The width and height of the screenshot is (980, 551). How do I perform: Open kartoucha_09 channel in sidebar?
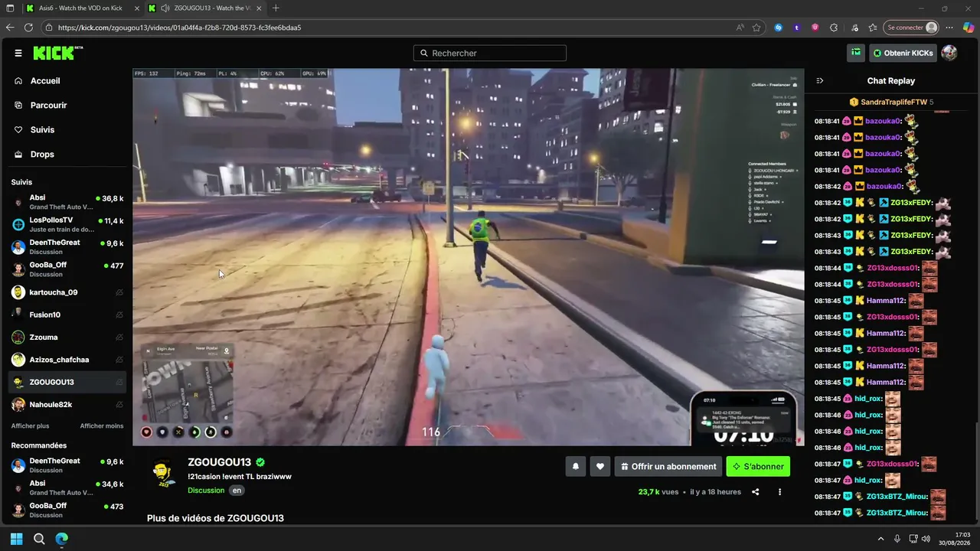[x=67, y=292]
